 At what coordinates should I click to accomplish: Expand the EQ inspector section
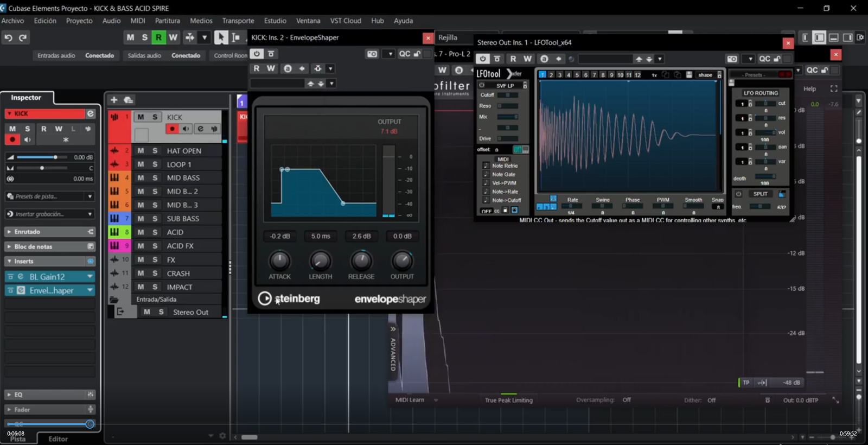(18, 395)
